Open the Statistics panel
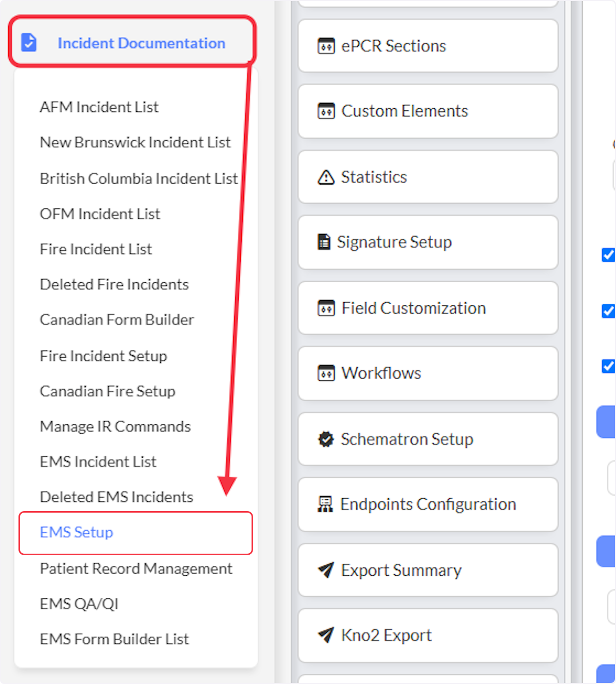The image size is (616, 684). point(428,177)
